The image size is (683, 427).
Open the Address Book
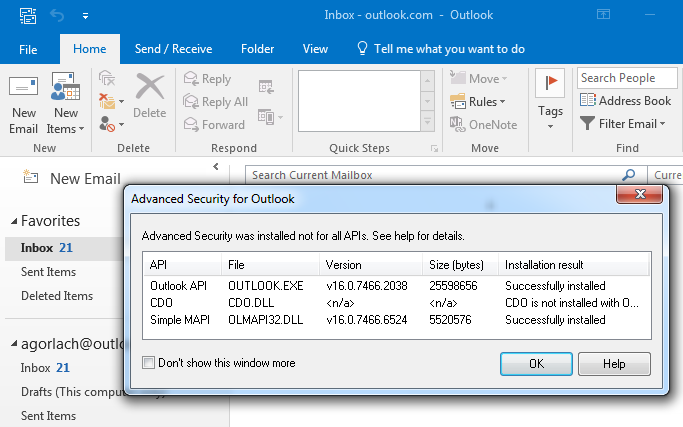coord(626,101)
